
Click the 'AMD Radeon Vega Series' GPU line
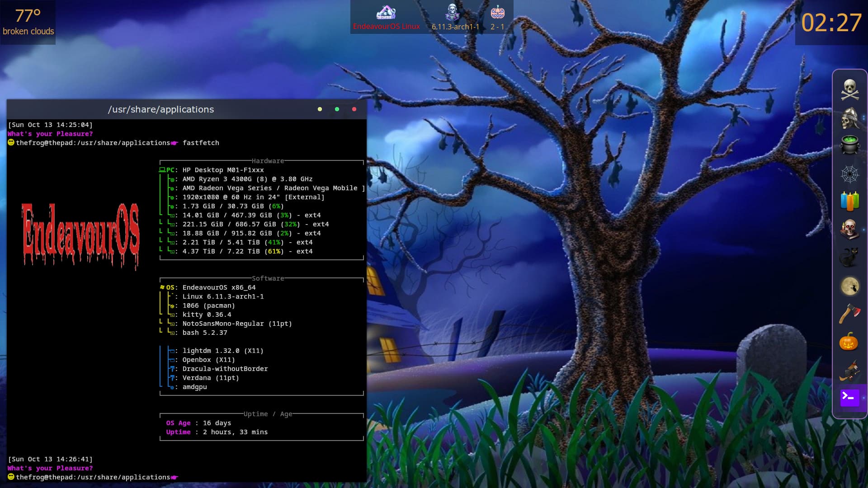274,188
